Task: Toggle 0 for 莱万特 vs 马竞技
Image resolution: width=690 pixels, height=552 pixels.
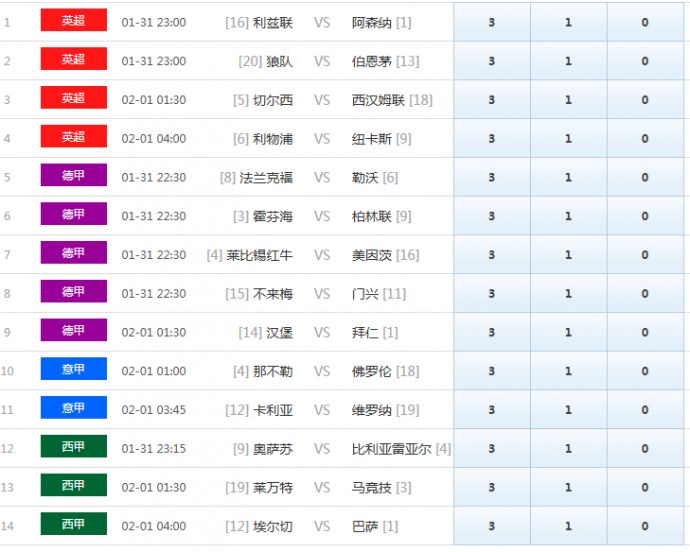Action: [645, 488]
